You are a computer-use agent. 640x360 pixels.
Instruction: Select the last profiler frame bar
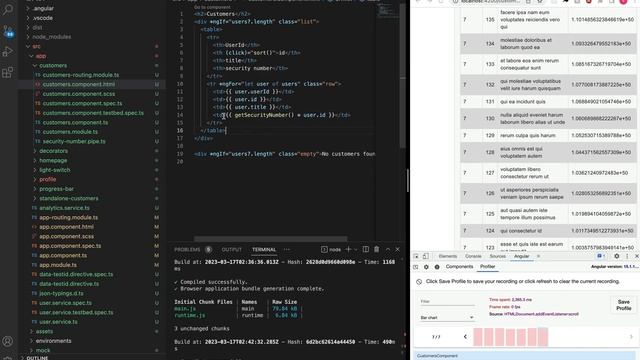pos(542,337)
